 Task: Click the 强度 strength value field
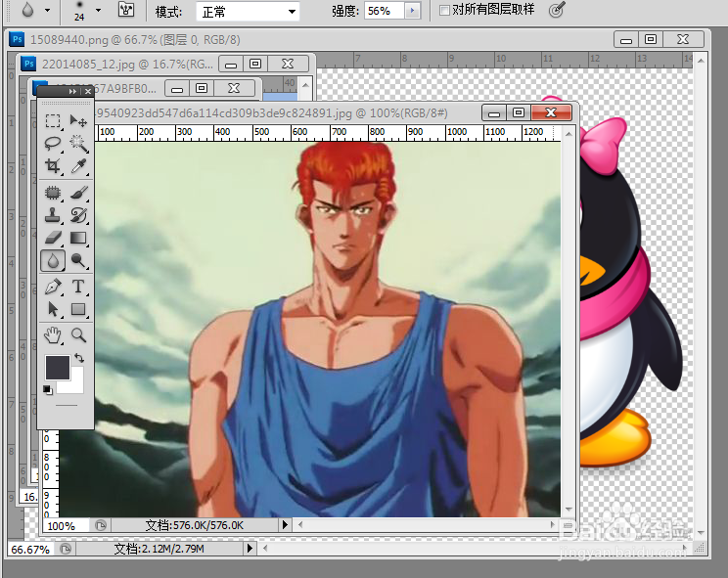point(385,11)
